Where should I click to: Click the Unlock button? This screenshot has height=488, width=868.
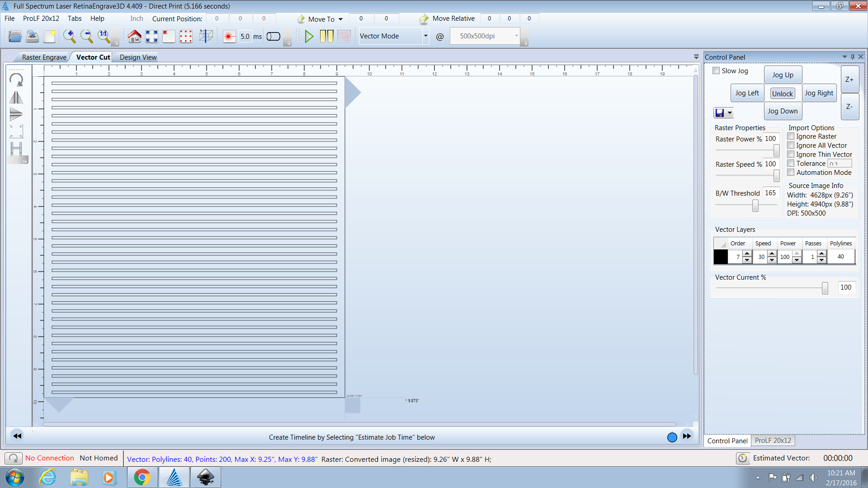[x=783, y=94]
